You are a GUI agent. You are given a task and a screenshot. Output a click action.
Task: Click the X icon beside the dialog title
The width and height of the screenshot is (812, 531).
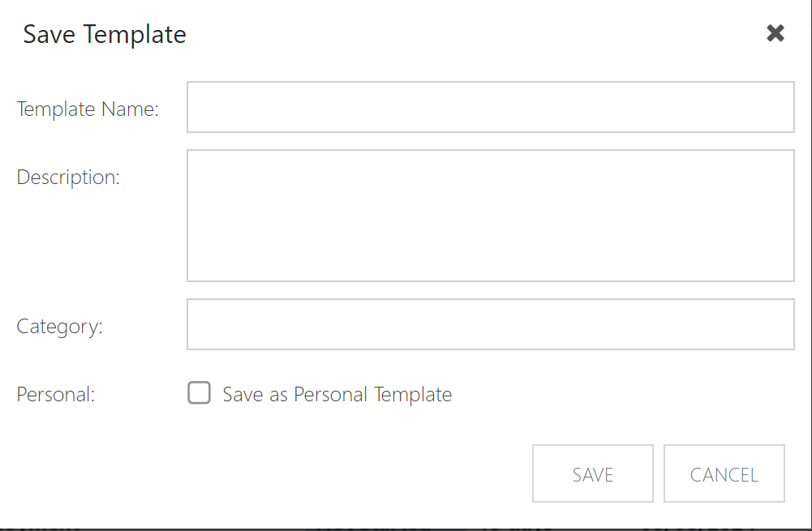coord(775,33)
